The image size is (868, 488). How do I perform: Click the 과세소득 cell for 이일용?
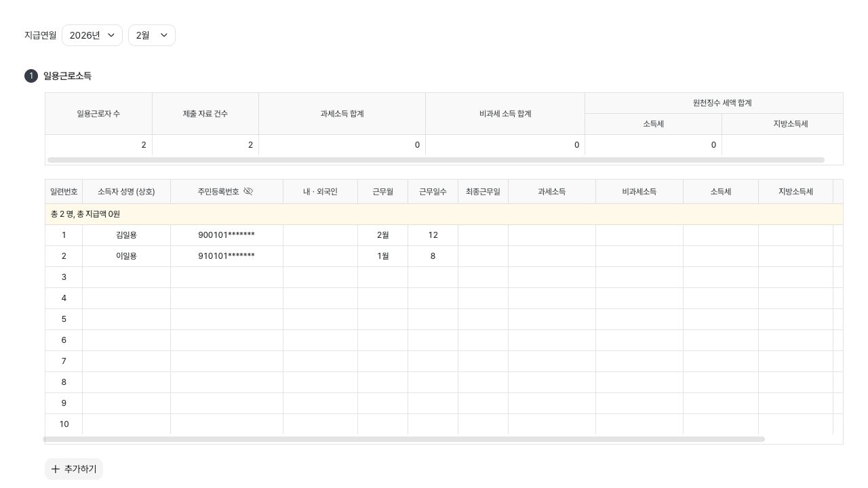pyautogui.click(x=552, y=256)
